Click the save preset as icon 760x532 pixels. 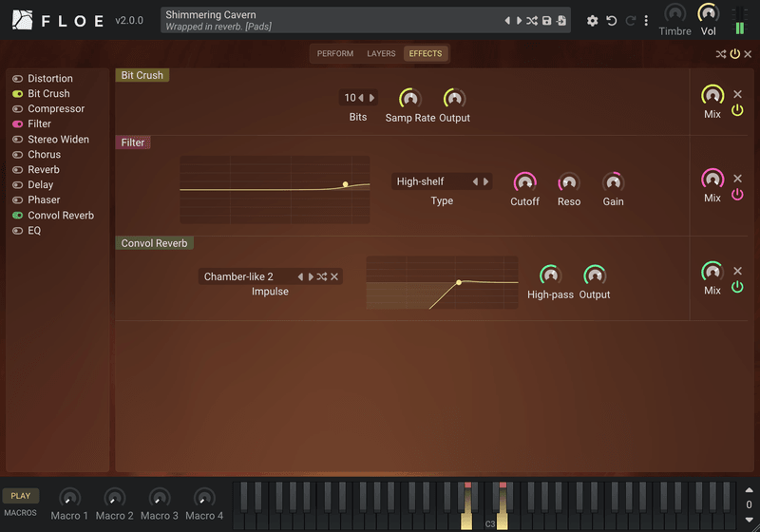pyautogui.click(x=561, y=20)
